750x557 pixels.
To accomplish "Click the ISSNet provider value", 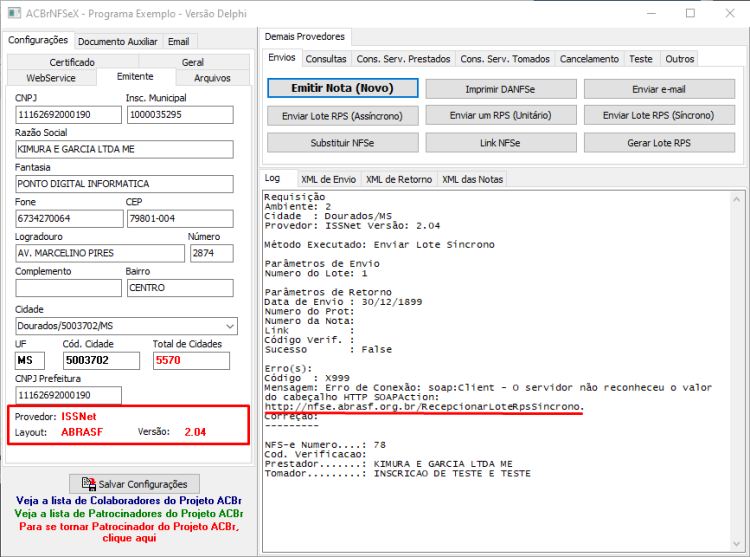I will tap(79, 416).
